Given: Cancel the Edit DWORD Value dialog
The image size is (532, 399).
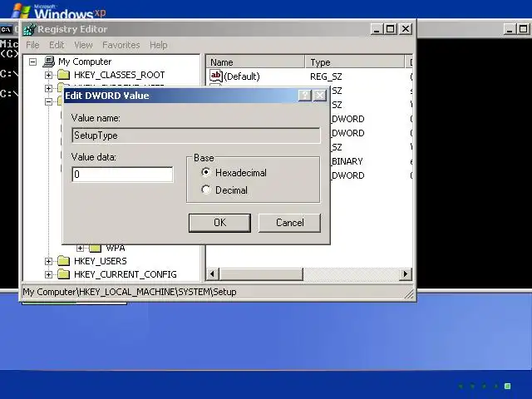Looking at the screenshot, I should [x=289, y=223].
